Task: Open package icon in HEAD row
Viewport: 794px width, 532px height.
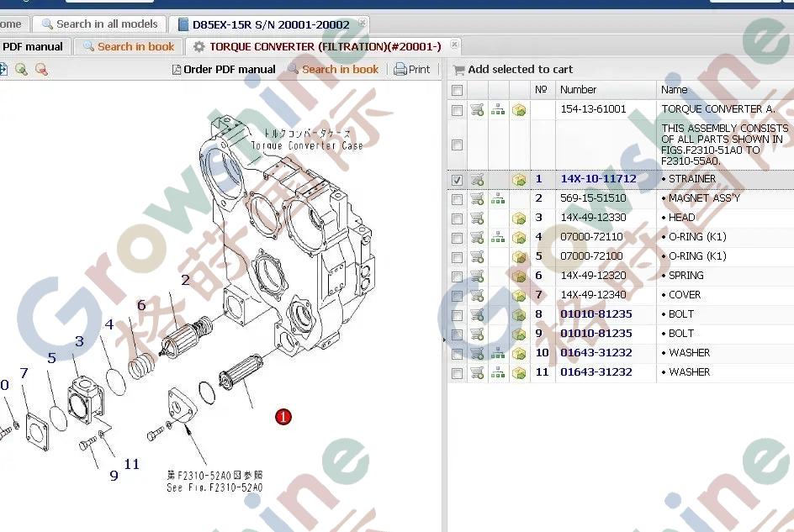Action: tap(519, 219)
